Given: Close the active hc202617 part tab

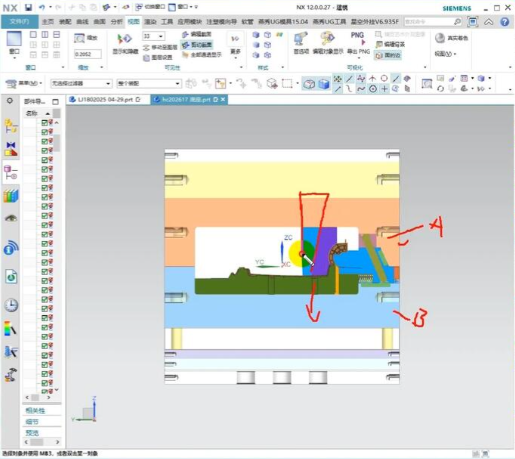Looking at the screenshot, I should (x=223, y=99).
